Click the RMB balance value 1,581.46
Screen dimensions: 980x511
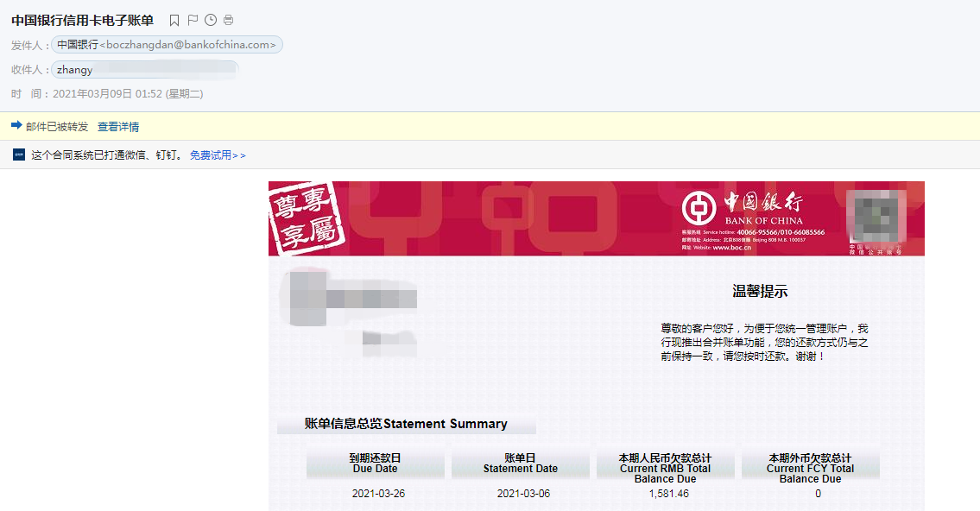(x=669, y=494)
